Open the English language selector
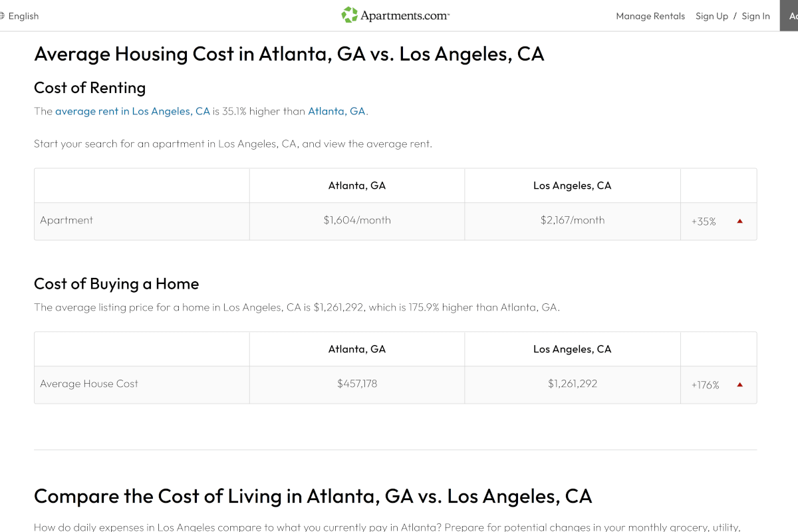This screenshot has height=532, width=798. click(23, 16)
